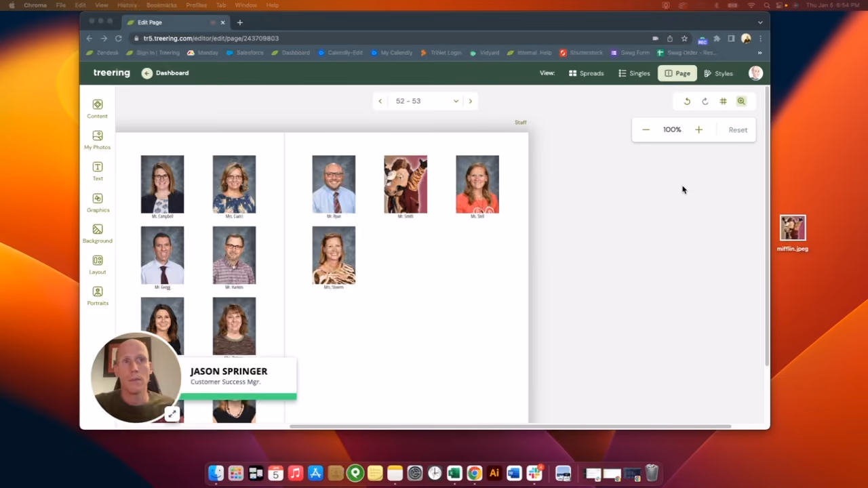The height and width of the screenshot is (488, 868).
Task: Open the History menu in menu bar
Action: pyautogui.click(x=127, y=5)
